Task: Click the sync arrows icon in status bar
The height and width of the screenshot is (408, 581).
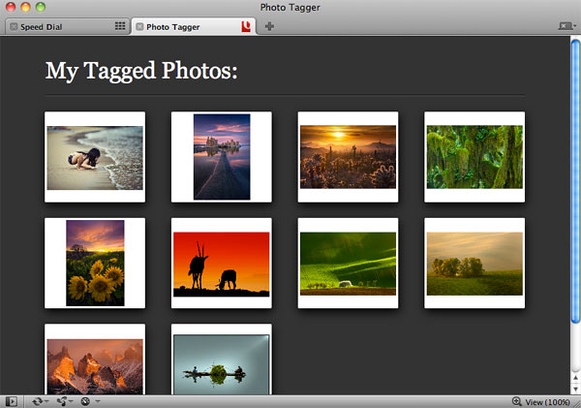Action: 37,401
